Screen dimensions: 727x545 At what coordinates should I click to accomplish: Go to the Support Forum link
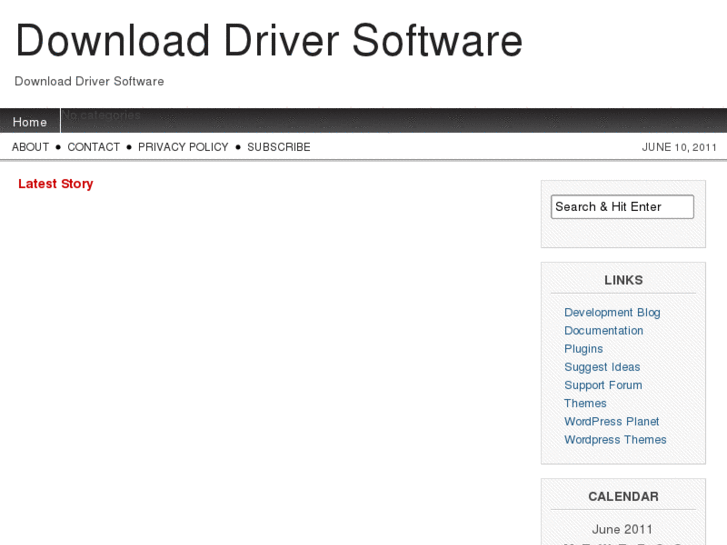point(603,385)
